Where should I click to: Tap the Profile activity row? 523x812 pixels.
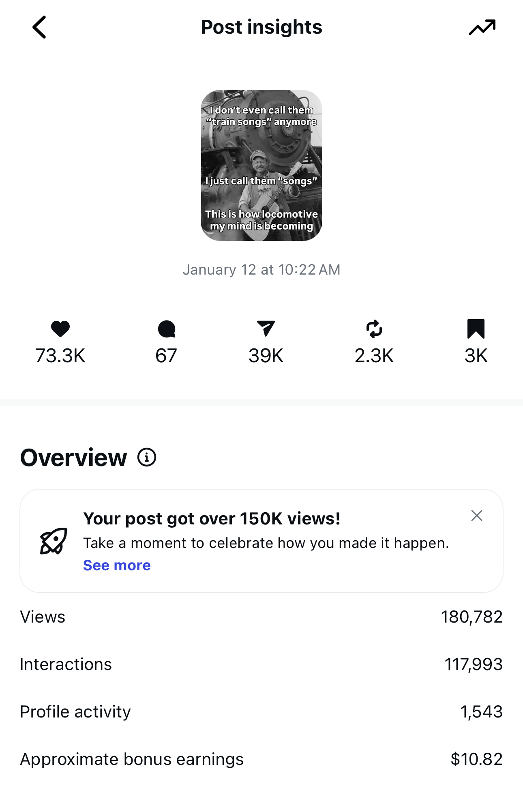point(261,712)
